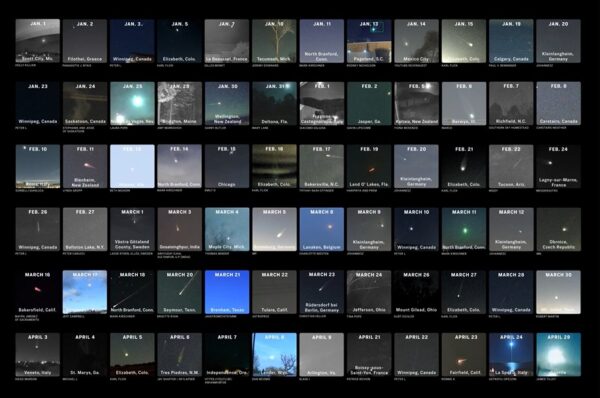This screenshot has width=600, height=398.
Task: Open the Jan. 3 Winnipeg, Canada photo
Action: [x=132, y=41]
